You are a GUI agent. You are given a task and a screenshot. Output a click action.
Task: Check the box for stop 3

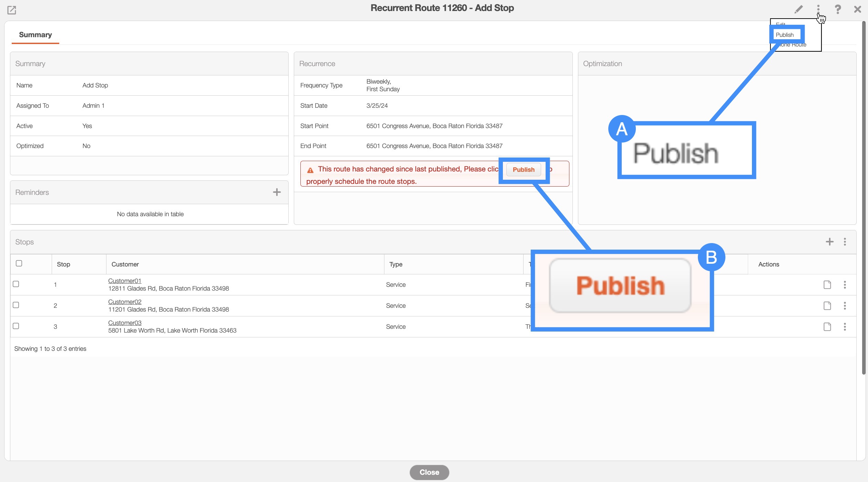[16, 326]
